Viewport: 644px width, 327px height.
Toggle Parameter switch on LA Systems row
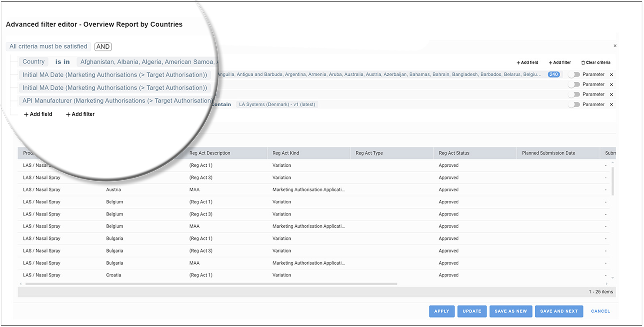(x=574, y=105)
